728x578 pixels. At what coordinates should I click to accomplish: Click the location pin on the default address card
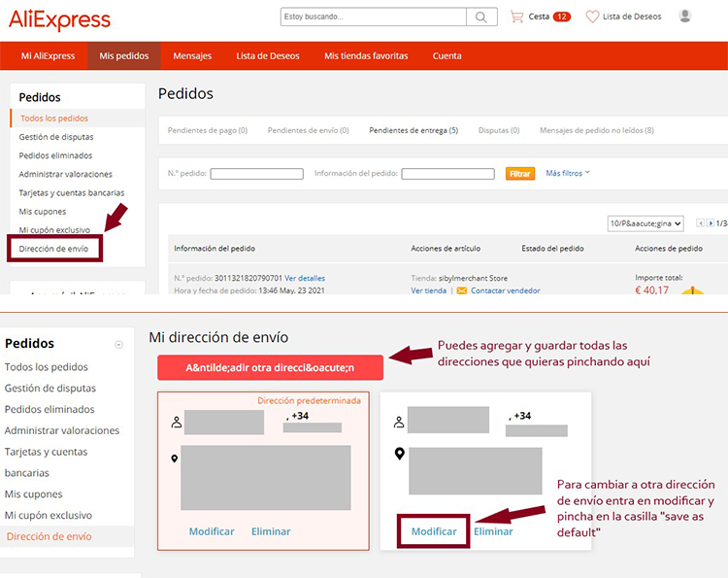(175, 459)
